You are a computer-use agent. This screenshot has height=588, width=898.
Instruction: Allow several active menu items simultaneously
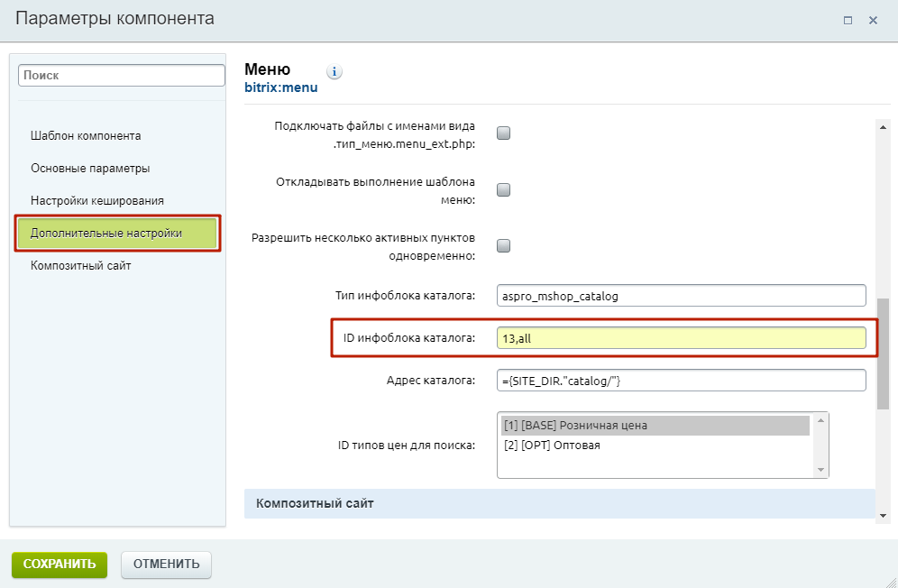pos(504,245)
